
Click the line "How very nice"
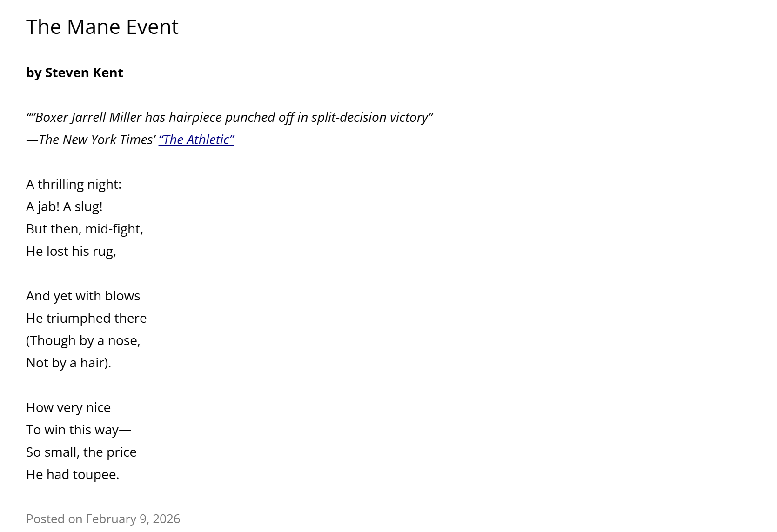pos(68,407)
